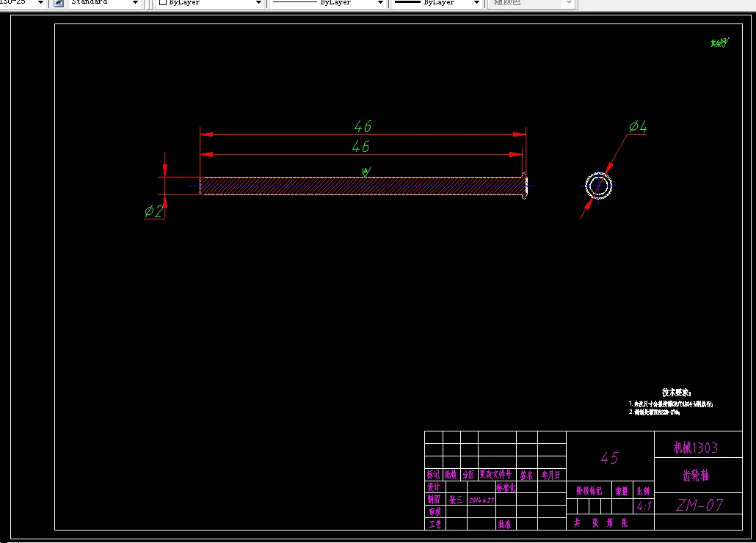Click the hatched shaft section view
Viewport: 756px width, 543px height.
click(x=363, y=186)
